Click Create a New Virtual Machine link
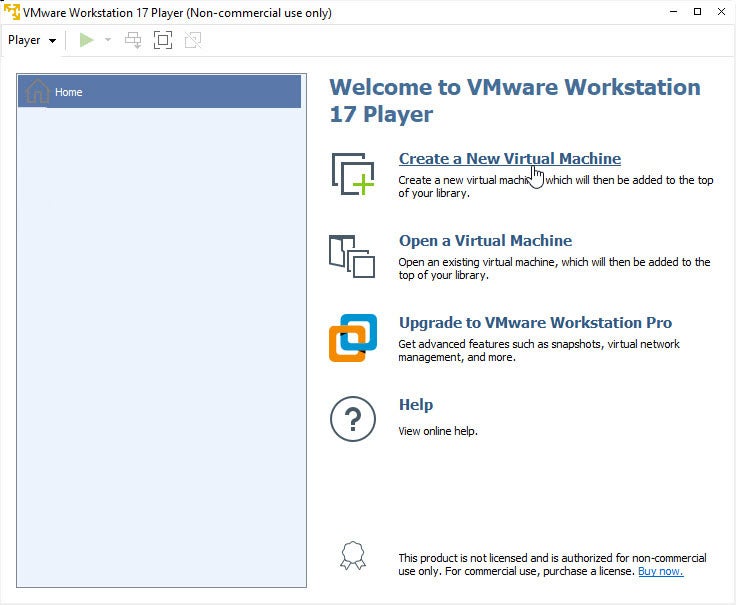 [510, 159]
